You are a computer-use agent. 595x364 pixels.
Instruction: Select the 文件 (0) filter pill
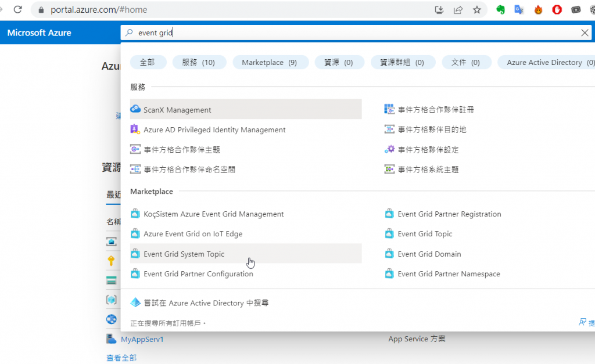467,62
